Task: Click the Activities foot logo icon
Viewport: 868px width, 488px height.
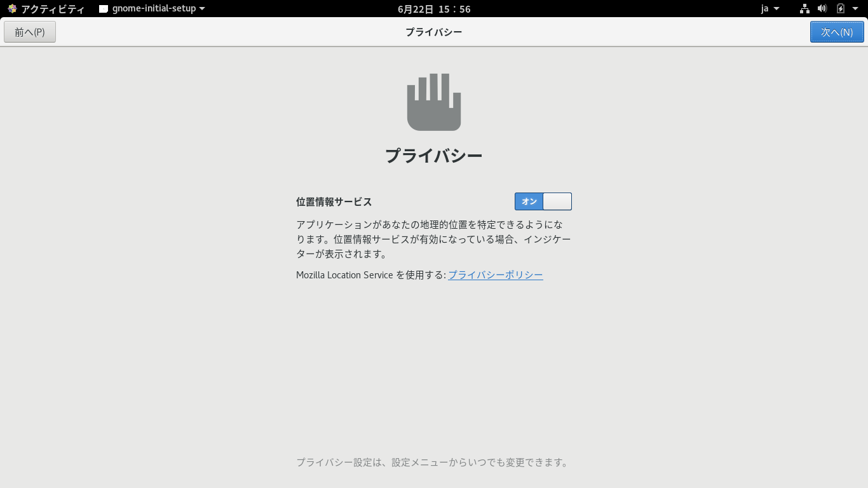Action: (x=12, y=9)
